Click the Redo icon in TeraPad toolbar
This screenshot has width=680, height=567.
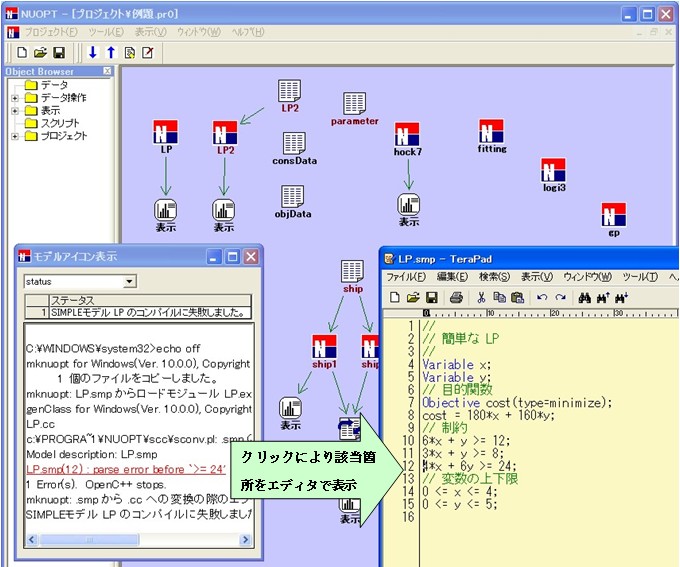click(560, 298)
